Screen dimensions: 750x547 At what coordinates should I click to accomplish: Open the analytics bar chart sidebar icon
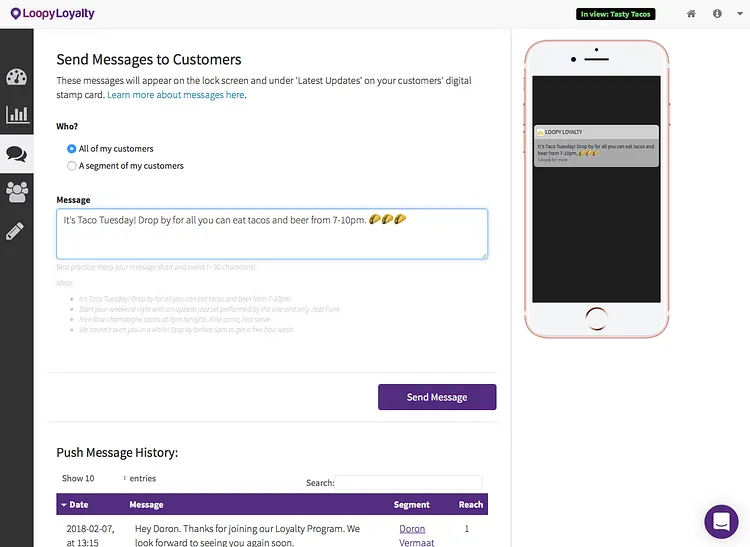[17, 114]
